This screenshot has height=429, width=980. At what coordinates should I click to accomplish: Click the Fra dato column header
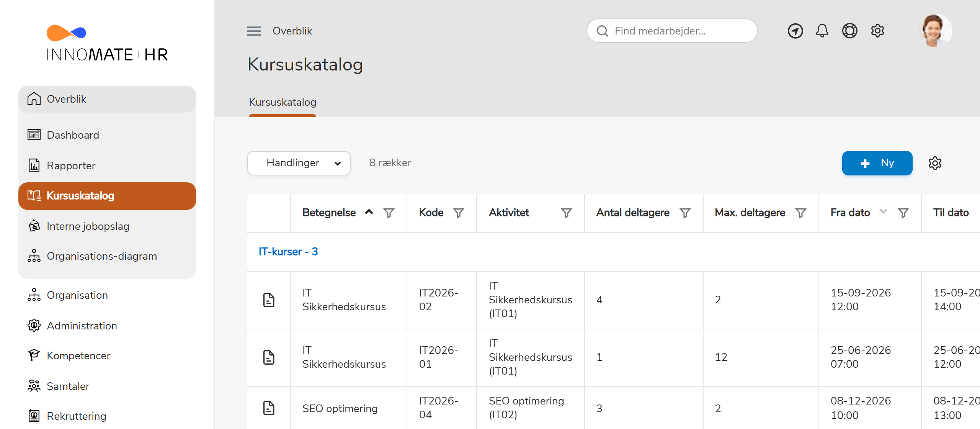[x=850, y=213]
